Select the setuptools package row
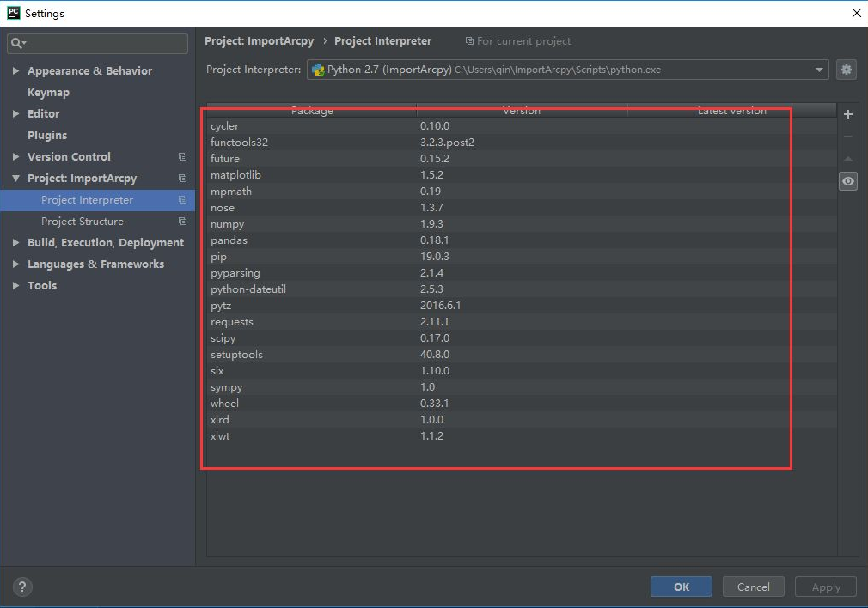 click(x=522, y=355)
